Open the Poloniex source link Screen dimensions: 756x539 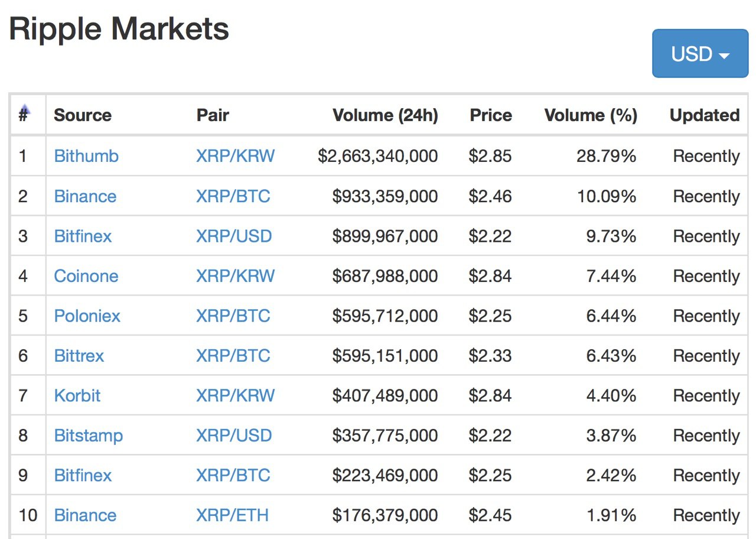point(87,316)
